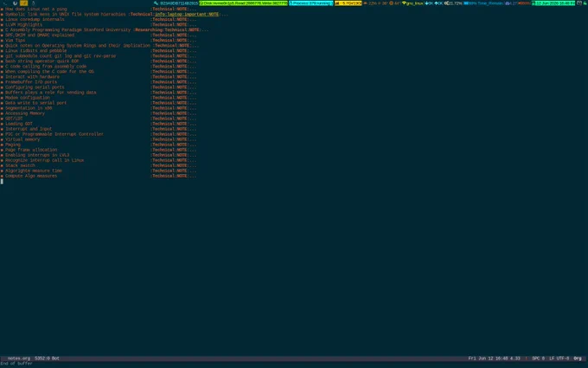
Task: Expand the bullet beside "GDT/LDT" heading
Action: click(2, 119)
